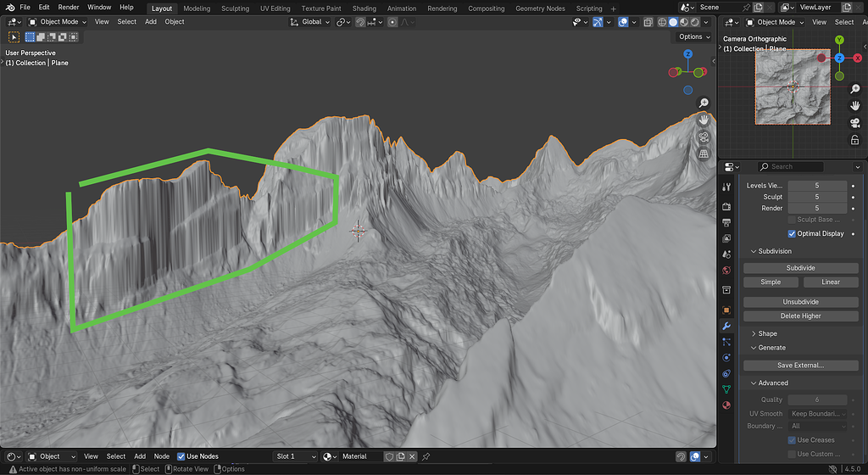Open the Object properties tab
This screenshot has height=475, width=868.
pos(726,310)
